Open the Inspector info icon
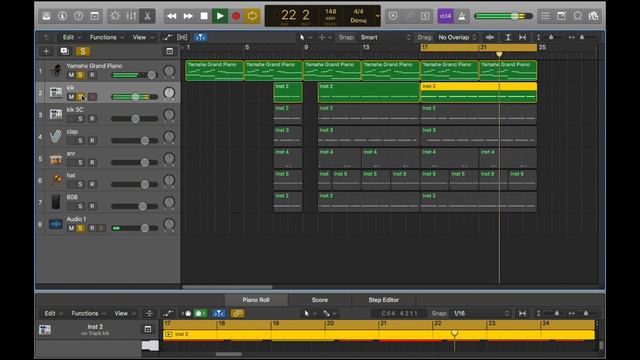 (x=62, y=16)
